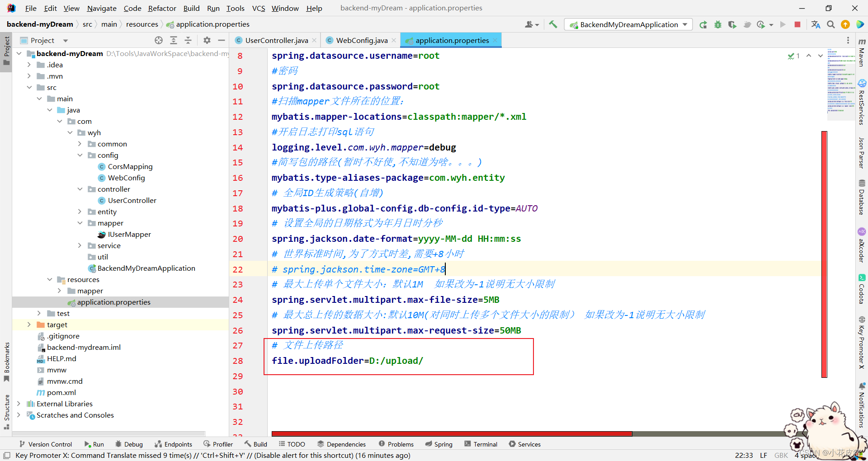Screen dimensions: 868x461
Task: Expand the .idea folder
Action: pyautogui.click(x=29, y=65)
